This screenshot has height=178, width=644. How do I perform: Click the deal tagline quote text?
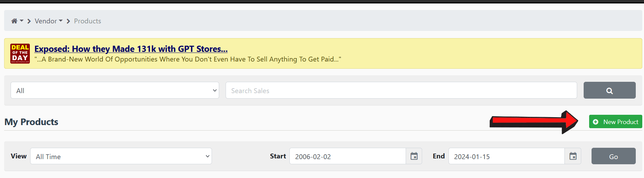(x=188, y=59)
